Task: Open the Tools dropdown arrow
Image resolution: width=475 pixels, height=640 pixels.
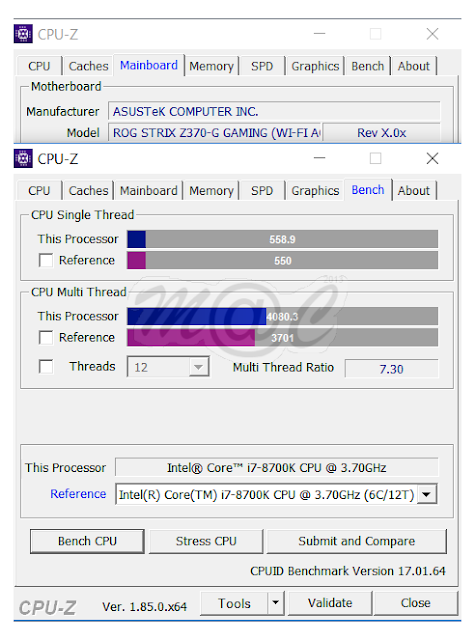Action: tap(275, 603)
